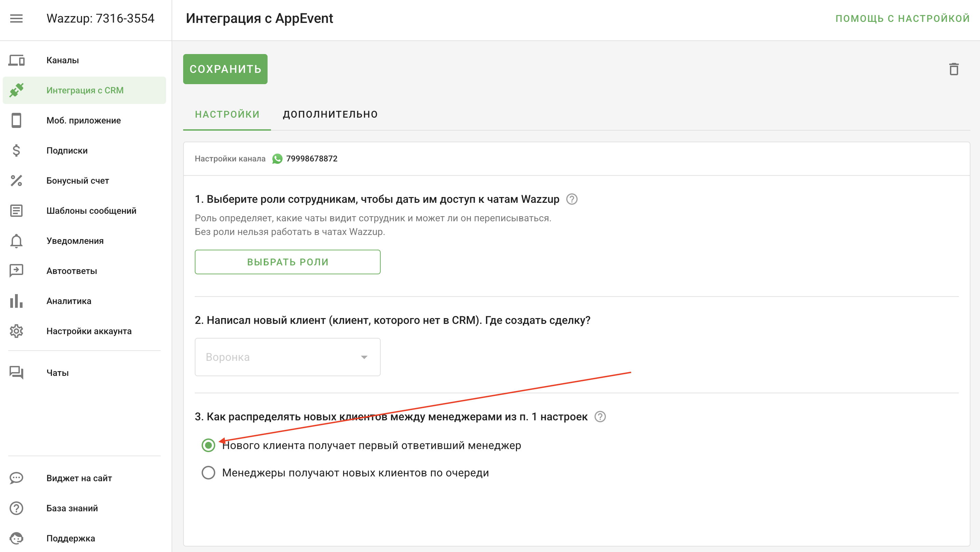The height and width of the screenshot is (552, 980).
Task: Click the trash delete integration icon
Action: (953, 69)
